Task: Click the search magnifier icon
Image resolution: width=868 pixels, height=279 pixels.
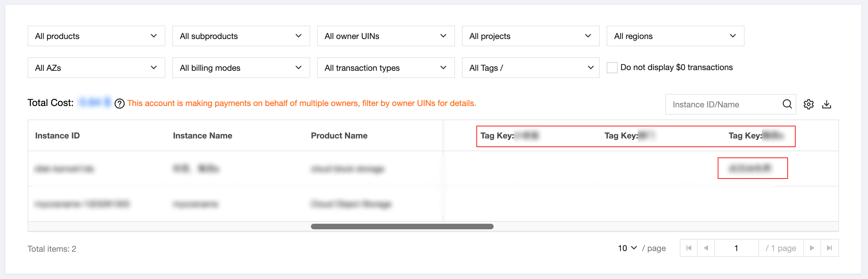Action: click(787, 104)
